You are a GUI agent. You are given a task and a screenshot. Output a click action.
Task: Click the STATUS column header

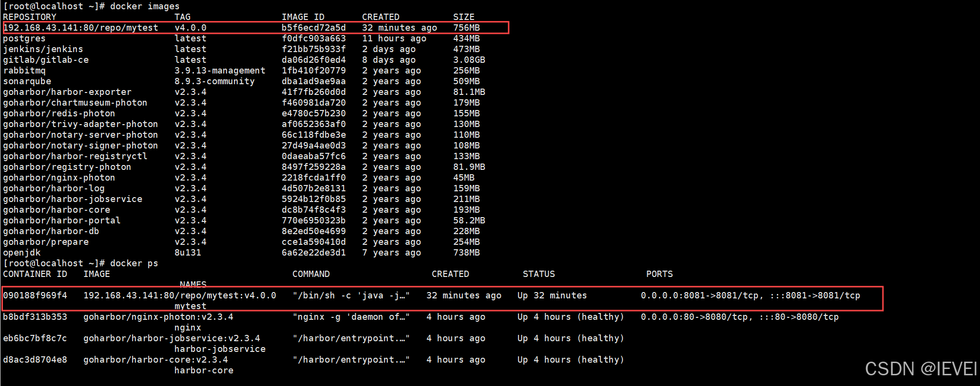point(539,274)
